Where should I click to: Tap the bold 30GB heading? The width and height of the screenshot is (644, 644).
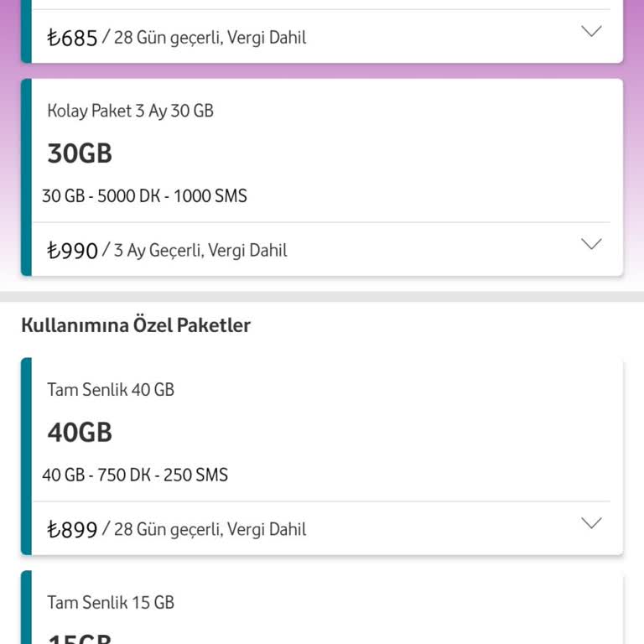coord(80,153)
